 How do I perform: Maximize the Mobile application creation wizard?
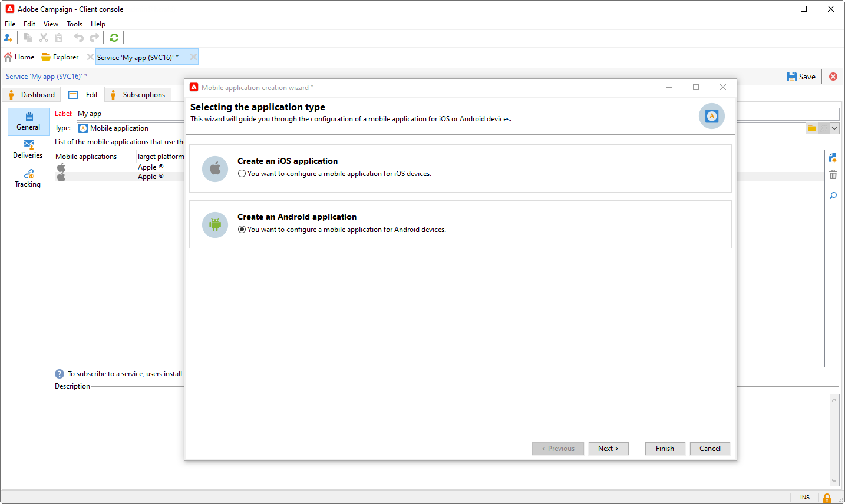click(x=696, y=87)
